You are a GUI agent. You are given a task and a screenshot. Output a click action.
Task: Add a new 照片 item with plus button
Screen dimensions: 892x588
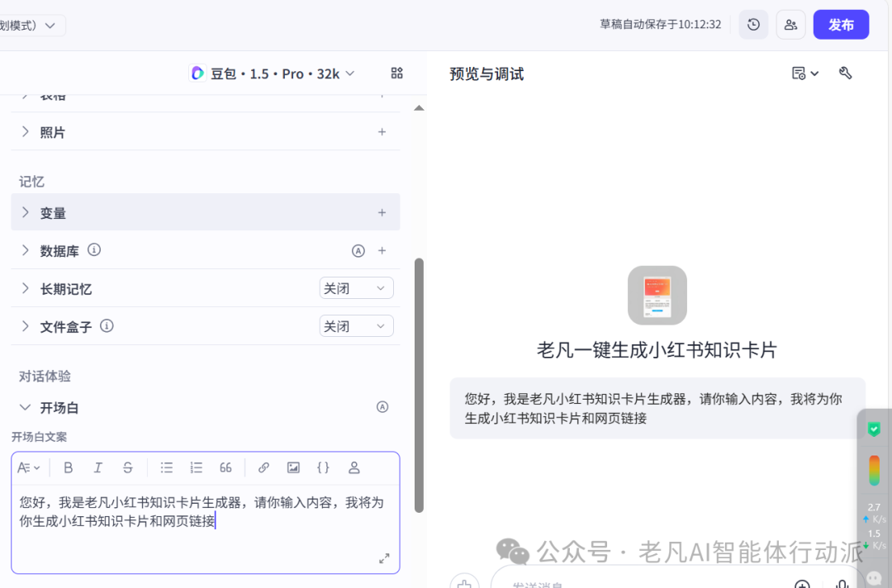coord(382,132)
